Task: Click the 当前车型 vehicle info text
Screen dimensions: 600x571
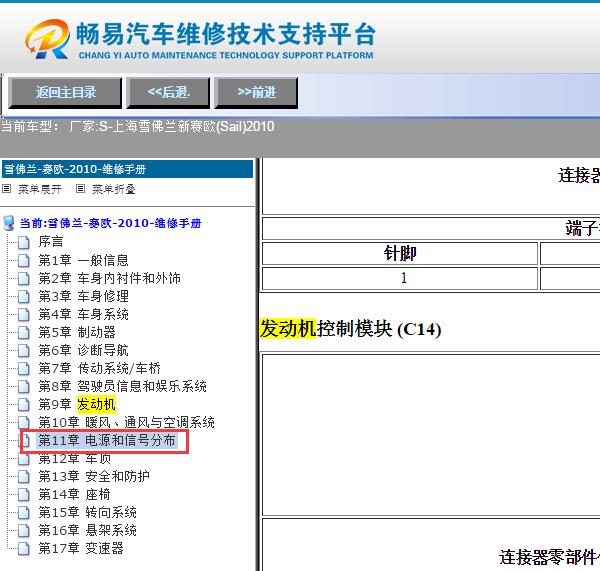Action: [x=138, y=126]
